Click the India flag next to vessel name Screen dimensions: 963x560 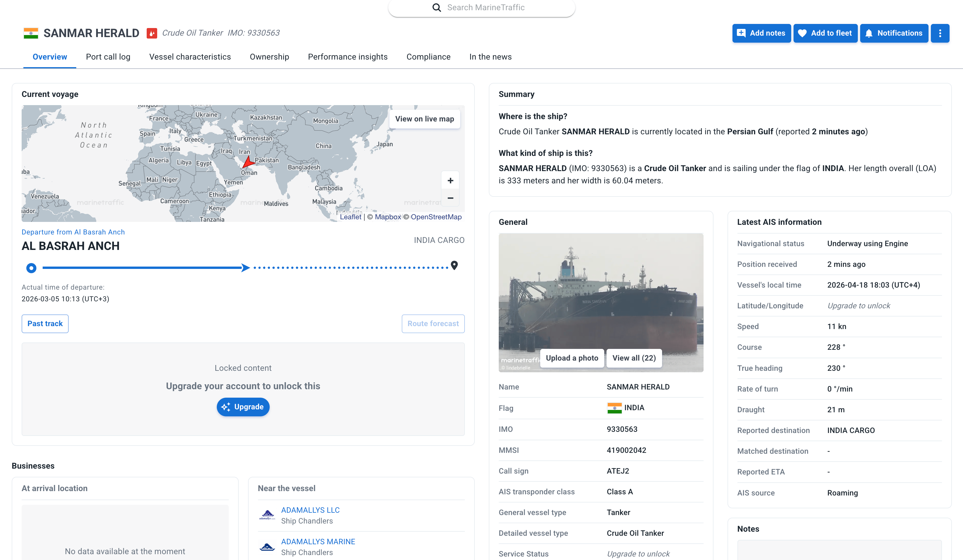(31, 33)
